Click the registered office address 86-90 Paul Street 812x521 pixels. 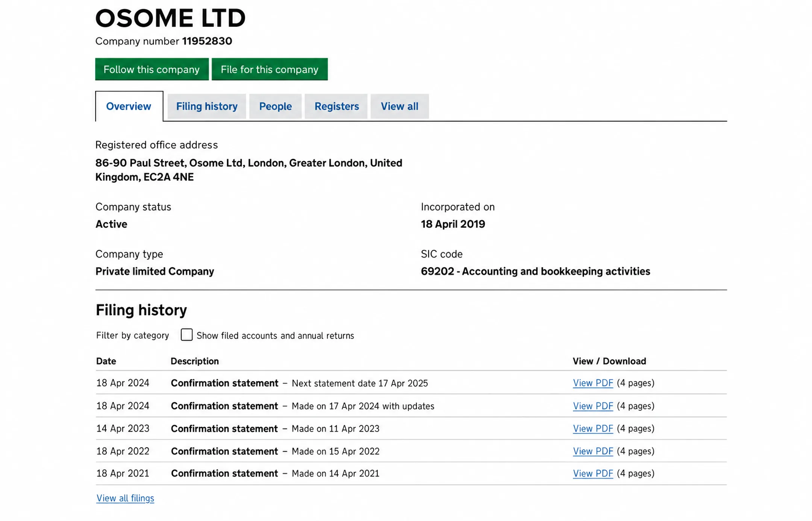pyautogui.click(x=248, y=170)
